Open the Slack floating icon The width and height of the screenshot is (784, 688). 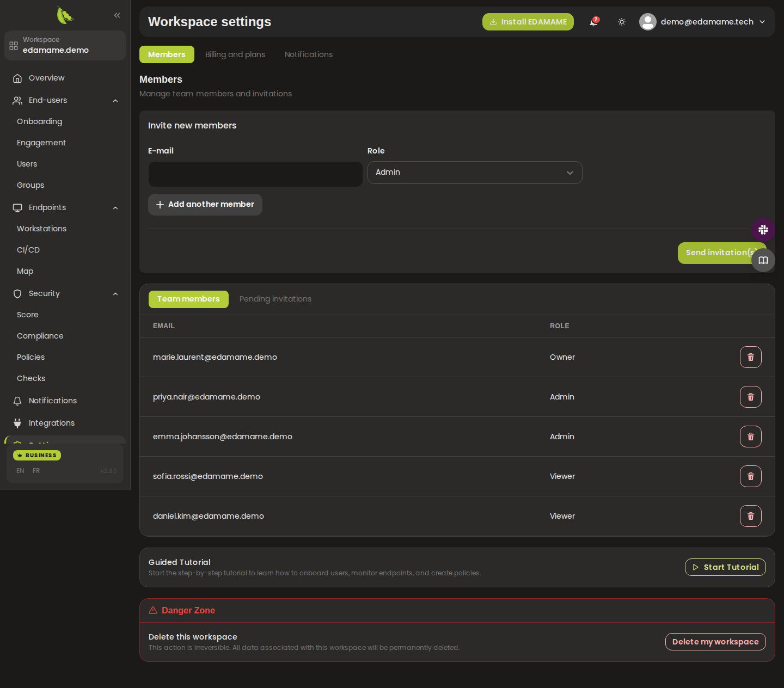(x=763, y=230)
